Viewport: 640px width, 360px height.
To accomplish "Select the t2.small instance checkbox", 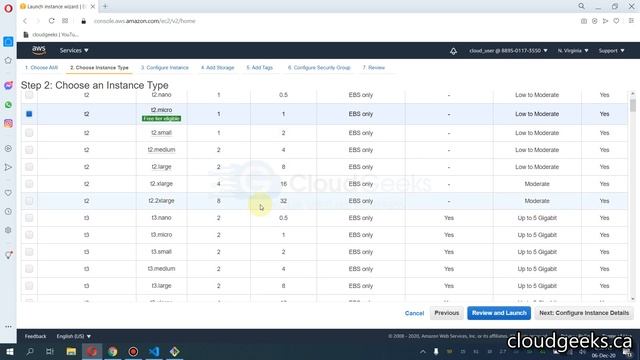I will 29,133.
